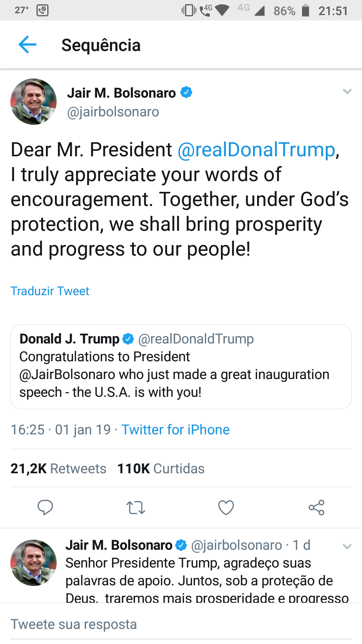Image resolution: width=362 pixels, height=644 pixels.
Task: Open the quoted Donald J. Trump tweet
Action: tap(181, 367)
